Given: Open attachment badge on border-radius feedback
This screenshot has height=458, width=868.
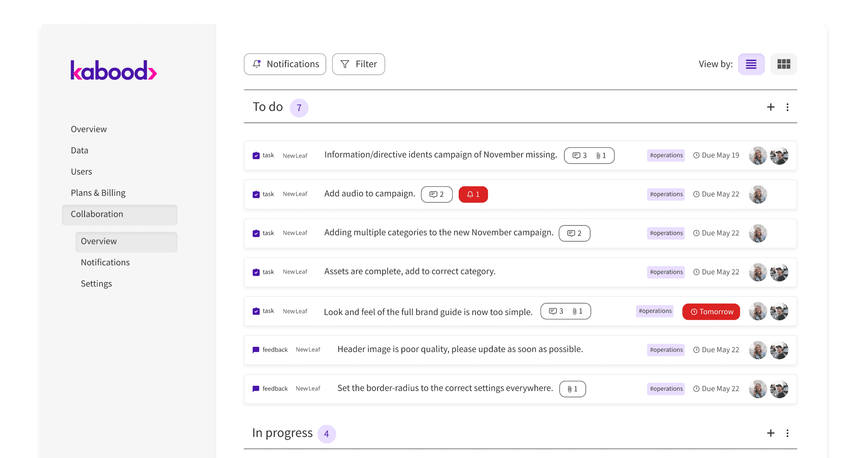Looking at the screenshot, I should (x=572, y=389).
